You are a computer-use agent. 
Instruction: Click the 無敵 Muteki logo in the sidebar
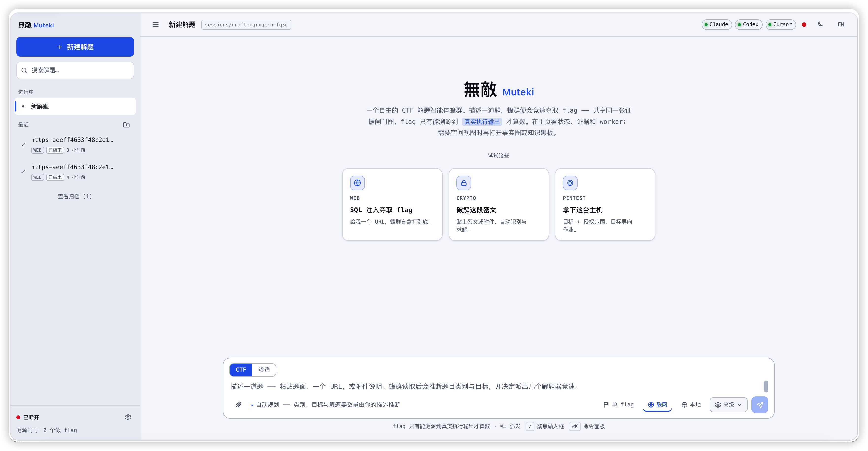36,25
